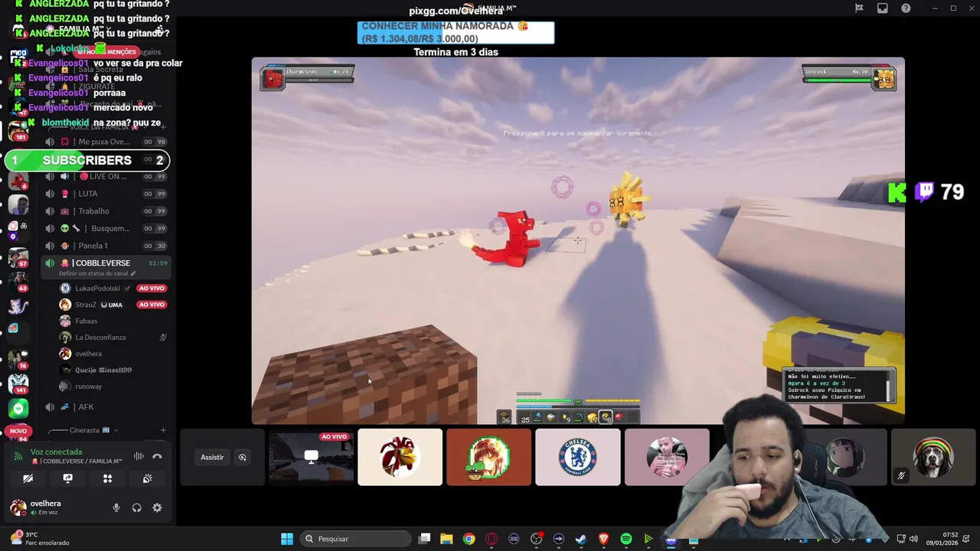Watch StrauZ's AO VIVO stream
The height and width of the screenshot is (551, 980).
[x=152, y=305]
